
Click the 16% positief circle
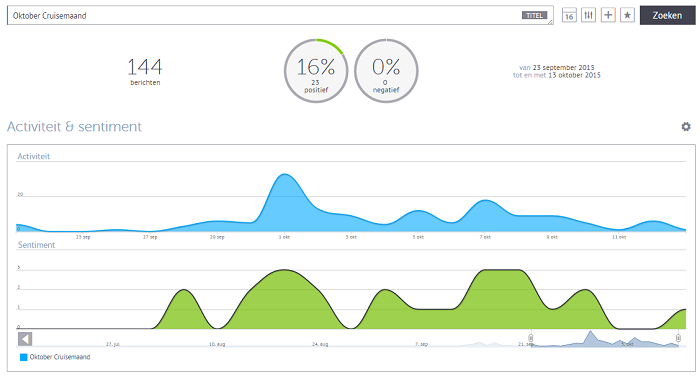(x=316, y=71)
